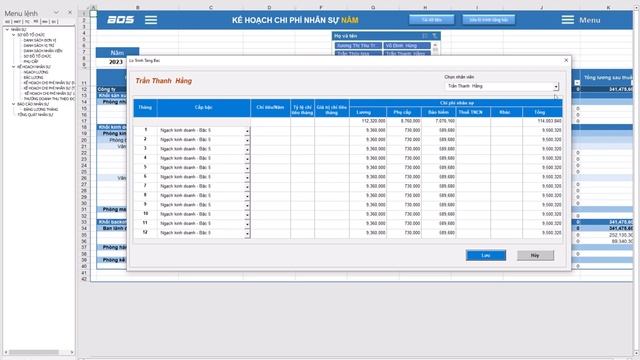The image size is (640, 360).
Task: Close the Menu lệnh panel
Action: [70, 13]
